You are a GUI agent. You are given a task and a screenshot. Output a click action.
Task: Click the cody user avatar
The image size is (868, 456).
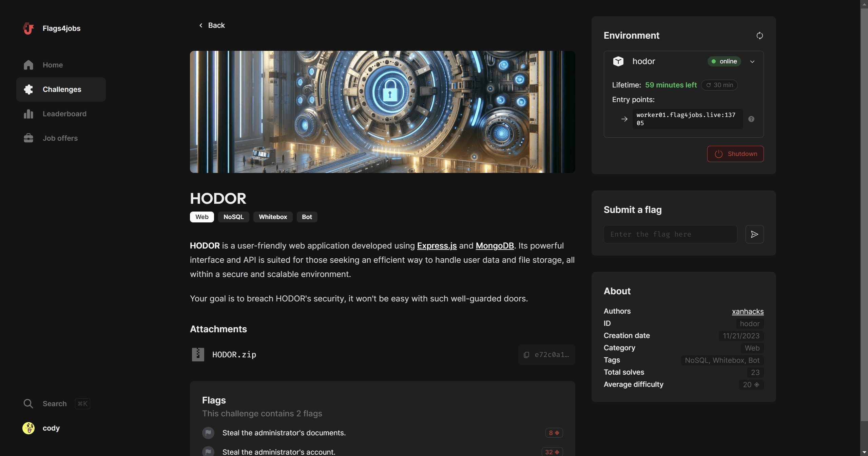click(28, 428)
